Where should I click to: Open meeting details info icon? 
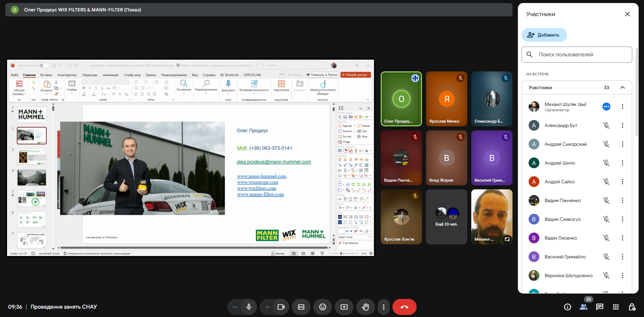pyautogui.click(x=568, y=307)
